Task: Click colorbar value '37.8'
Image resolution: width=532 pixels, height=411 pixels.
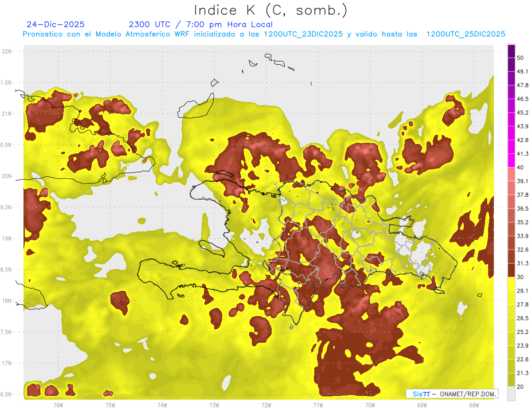Action: 522,195
